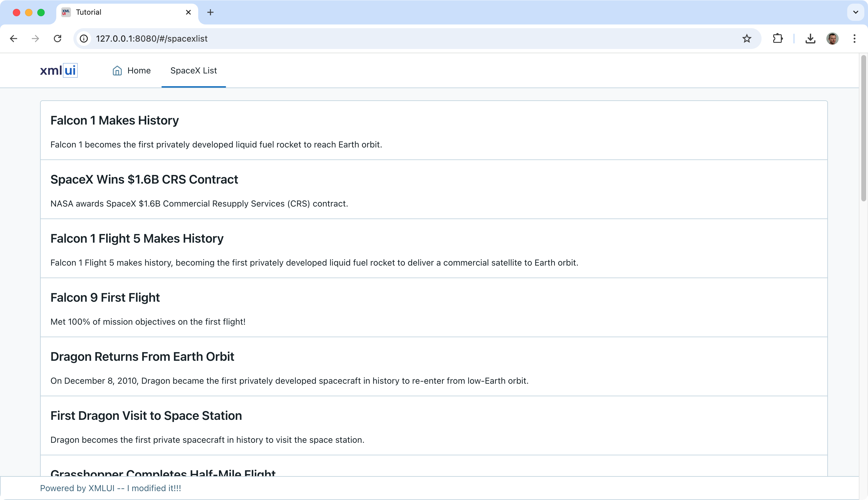The width and height of the screenshot is (868, 500).
Task: Open the Chrome profile avatar
Action: 832,39
